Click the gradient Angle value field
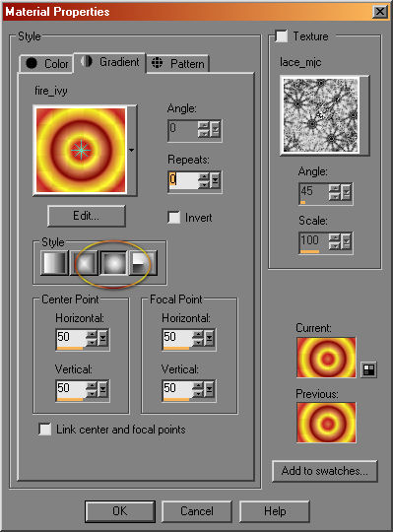This screenshot has height=532, width=393. click(x=183, y=129)
